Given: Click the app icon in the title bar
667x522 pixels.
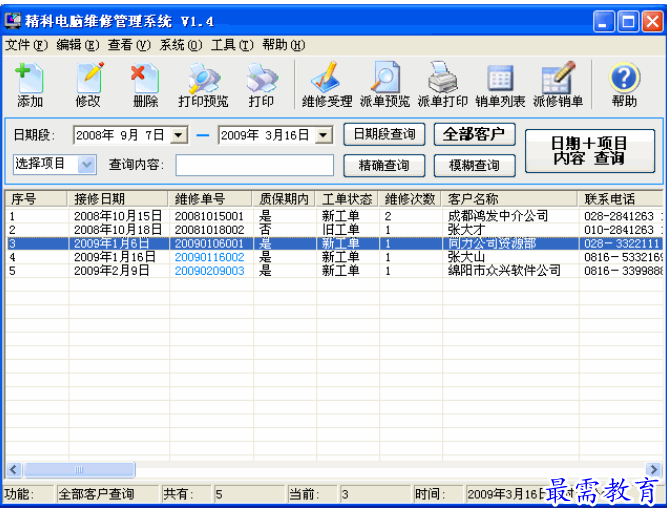Looking at the screenshot, I should 12,20.
